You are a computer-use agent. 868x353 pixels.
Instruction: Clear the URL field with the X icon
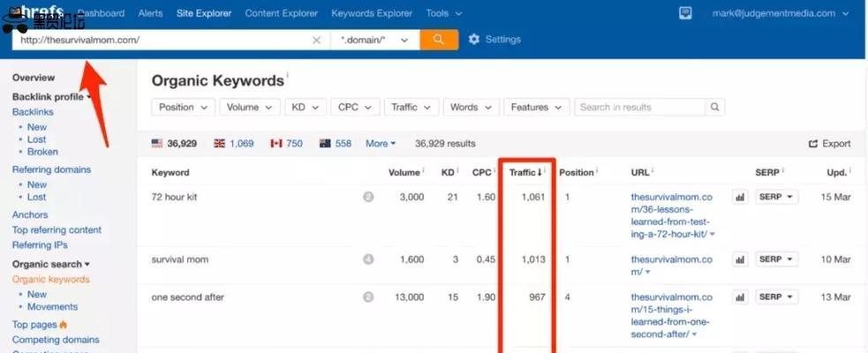316,40
